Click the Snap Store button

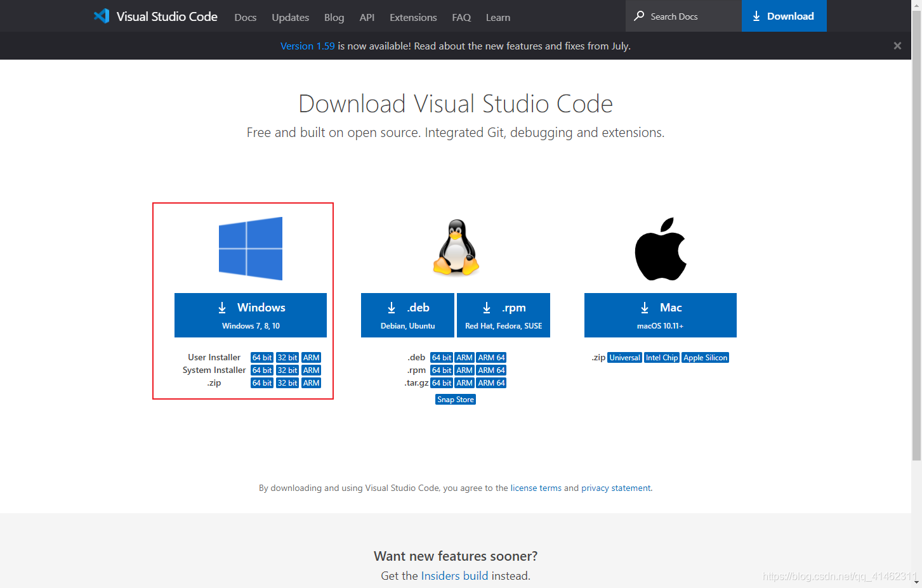point(456,400)
